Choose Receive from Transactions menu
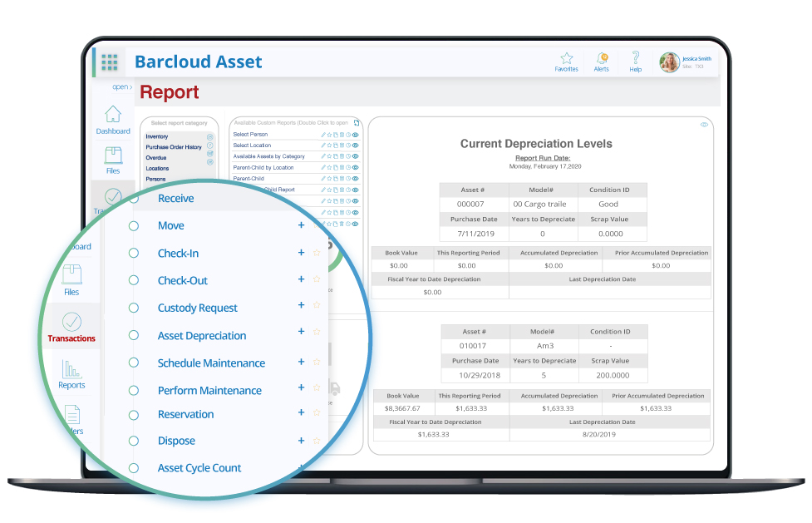Screen dimensions: 812x523 click(176, 199)
